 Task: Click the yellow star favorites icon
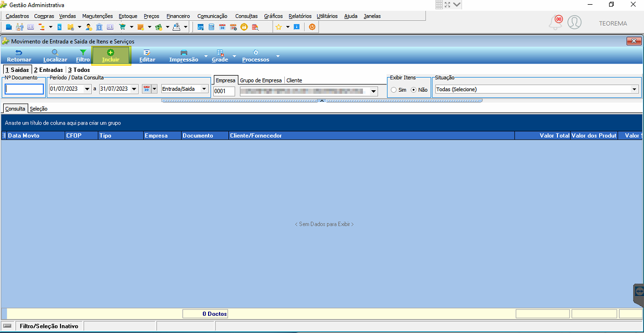278,27
